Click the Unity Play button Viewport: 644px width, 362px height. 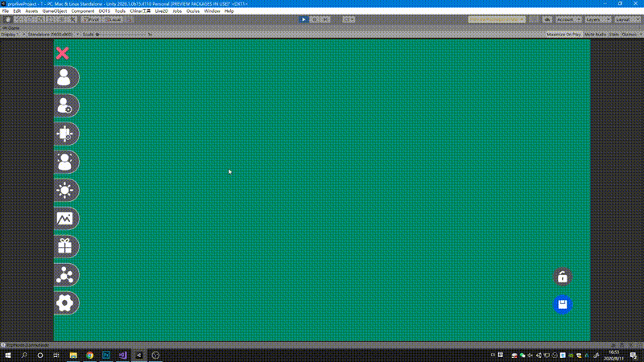pyautogui.click(x=303, y=19)
